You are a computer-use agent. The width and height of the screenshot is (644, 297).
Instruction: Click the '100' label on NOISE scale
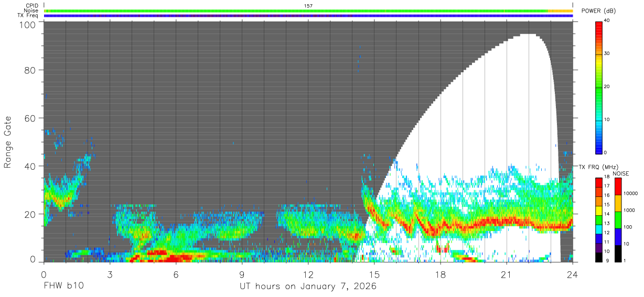pyautogui.click(x=628, y=227)
